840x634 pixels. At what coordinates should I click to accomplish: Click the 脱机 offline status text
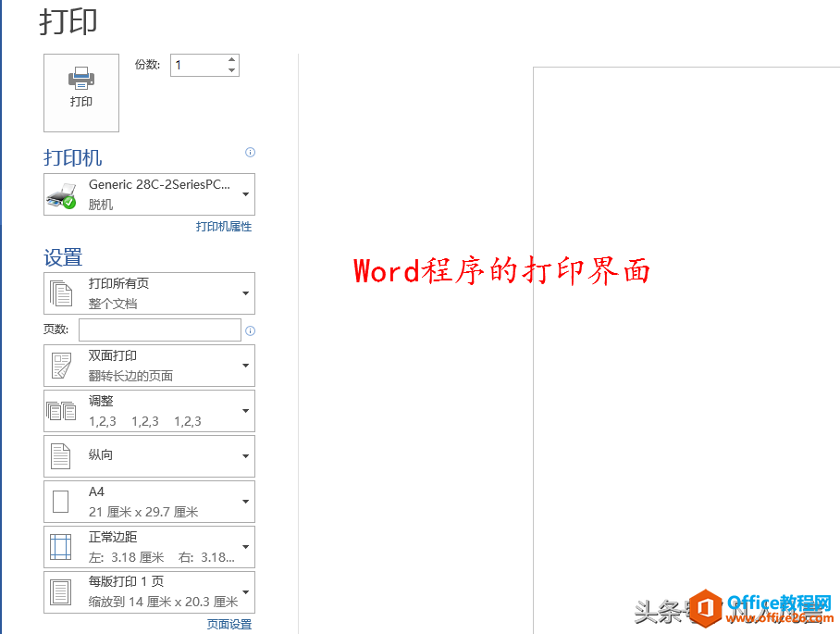pos(101,205)
